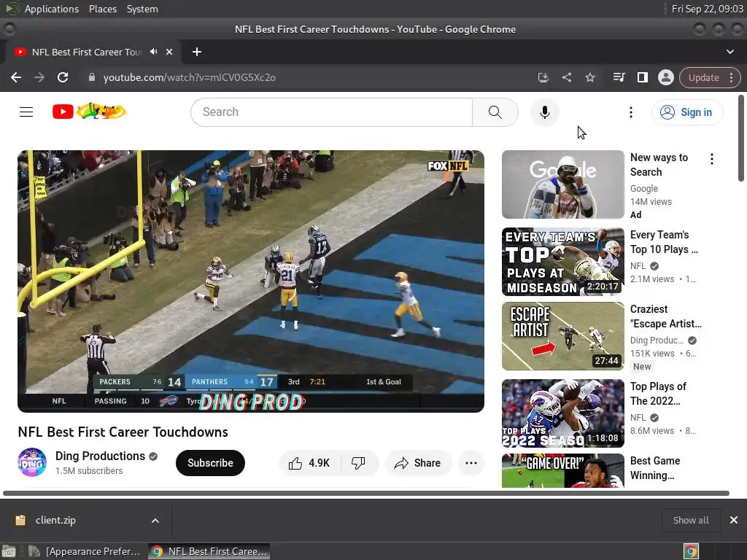Focus the YouTube search field
Viewport: 747px width, 560px height.
pos(332,112)
